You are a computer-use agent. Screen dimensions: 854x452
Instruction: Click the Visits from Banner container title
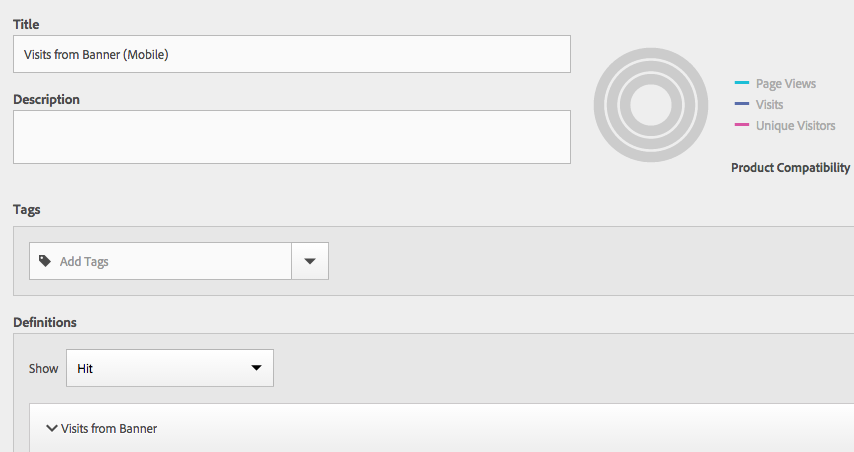point(109,429)
